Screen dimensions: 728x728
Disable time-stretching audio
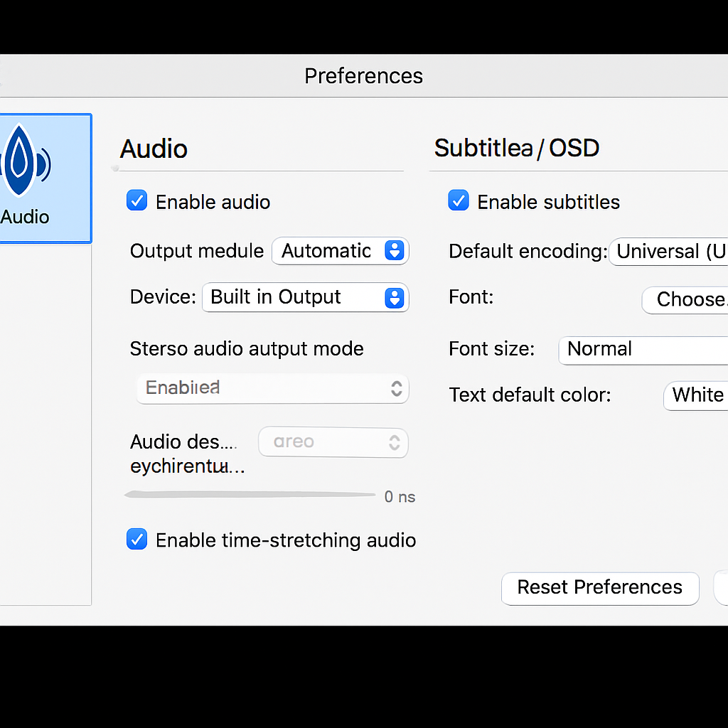(x=136, y=540)
